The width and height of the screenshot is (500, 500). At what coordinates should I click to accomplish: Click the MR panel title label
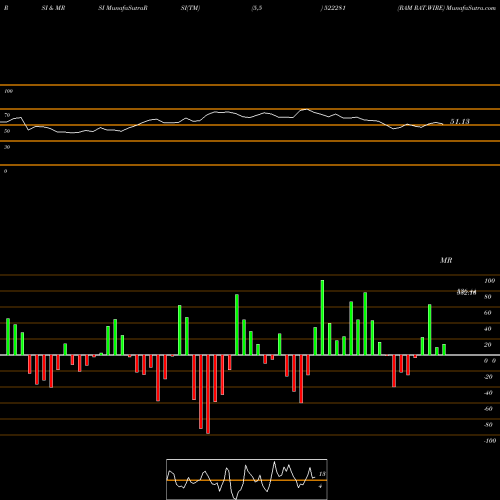(446, 260)
